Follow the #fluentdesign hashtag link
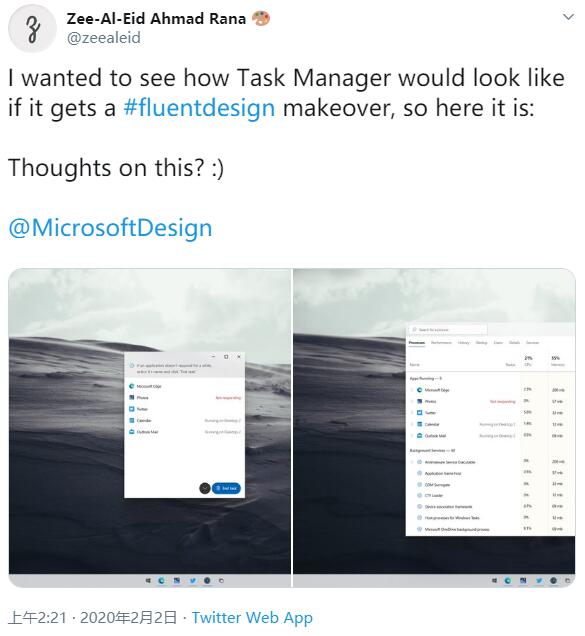The image size is (585, 636). 199,108
